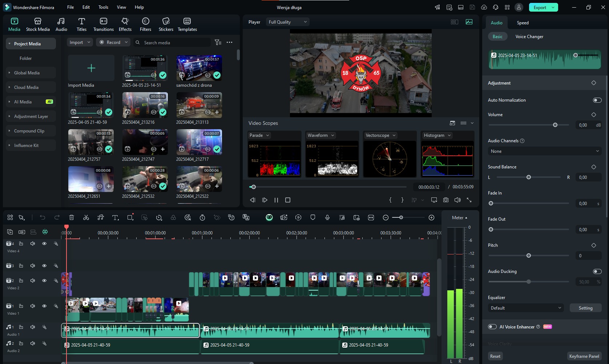The image size is (609, 364).
Task: Click the microphone voiceover record icon
Action: click(x=327, y=217)
